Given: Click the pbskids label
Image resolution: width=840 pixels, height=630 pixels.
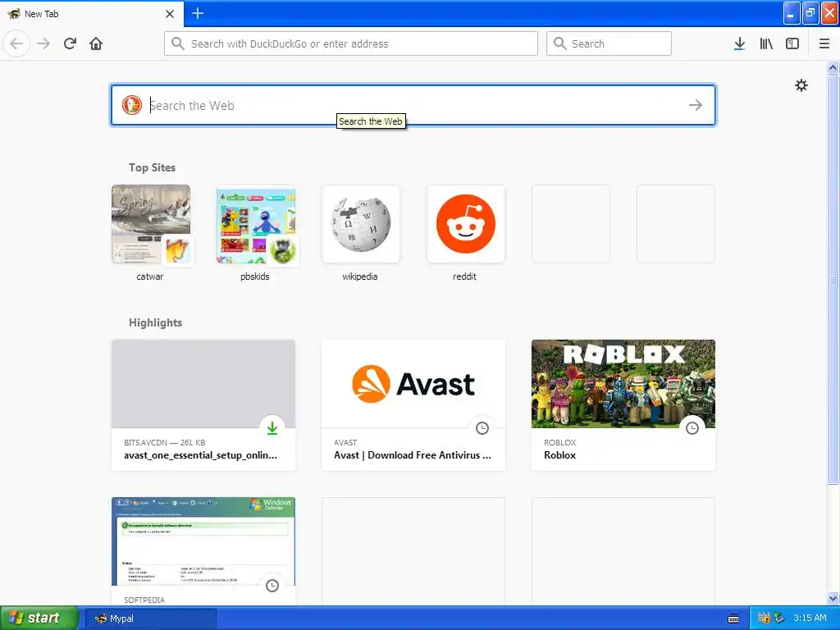Looking at the screenshot, I should pos(255,276).
